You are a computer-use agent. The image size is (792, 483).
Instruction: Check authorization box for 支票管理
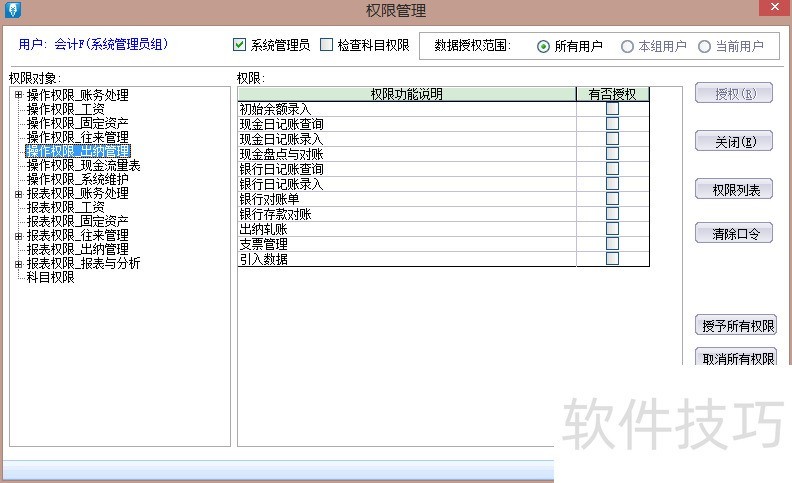(612, 244)
